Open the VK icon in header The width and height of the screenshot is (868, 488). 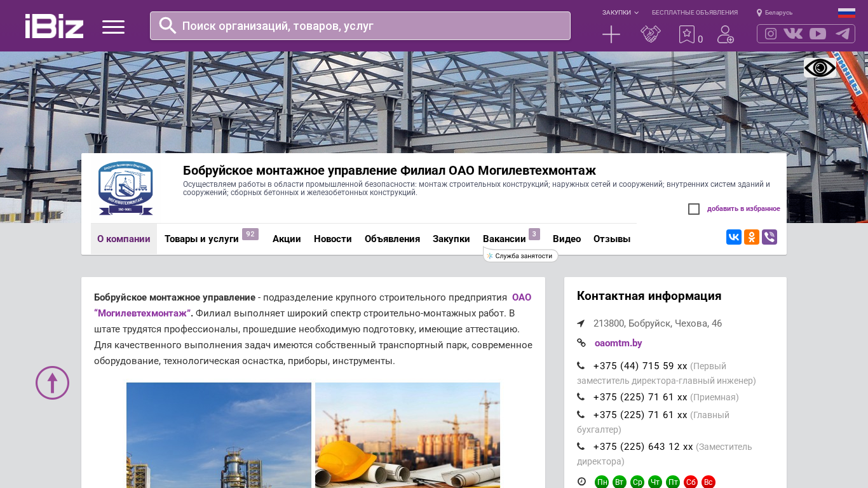[x=793, y=34]
